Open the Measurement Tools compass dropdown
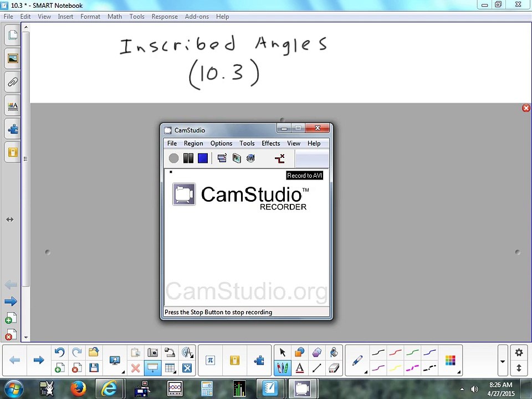The width and height of the screenshot is (532, 399). (187, 352)
